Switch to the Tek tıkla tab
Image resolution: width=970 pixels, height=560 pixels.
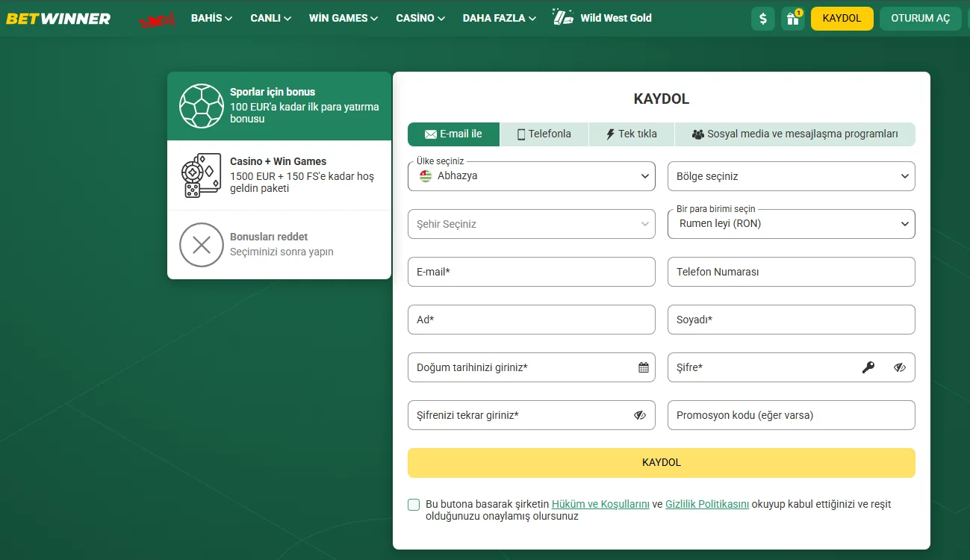coord(632,134)
